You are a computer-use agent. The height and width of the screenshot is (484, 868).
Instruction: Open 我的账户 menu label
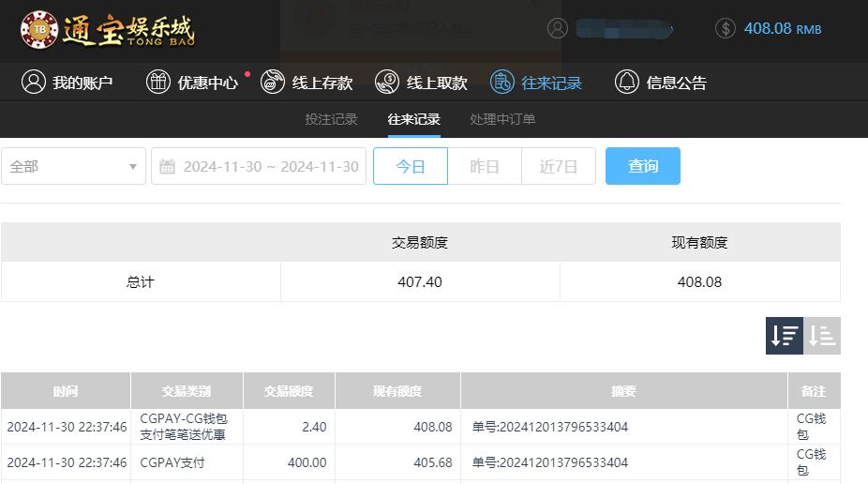coord(82,83)
